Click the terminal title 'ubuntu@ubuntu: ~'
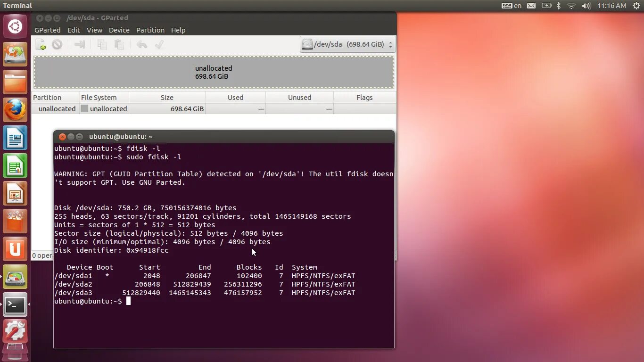 (x=121, y=137)
